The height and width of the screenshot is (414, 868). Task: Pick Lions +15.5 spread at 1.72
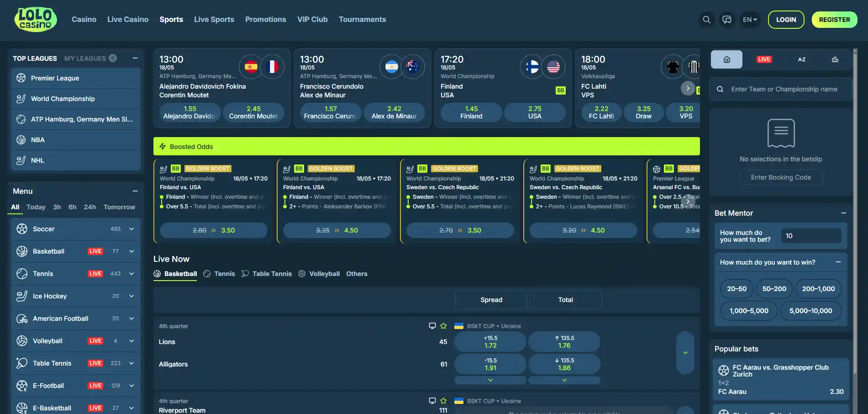click(x=490, y=342)
